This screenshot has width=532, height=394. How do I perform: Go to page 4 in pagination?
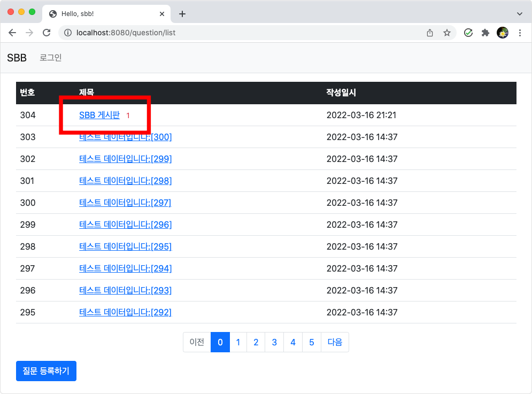click(293, 342)
